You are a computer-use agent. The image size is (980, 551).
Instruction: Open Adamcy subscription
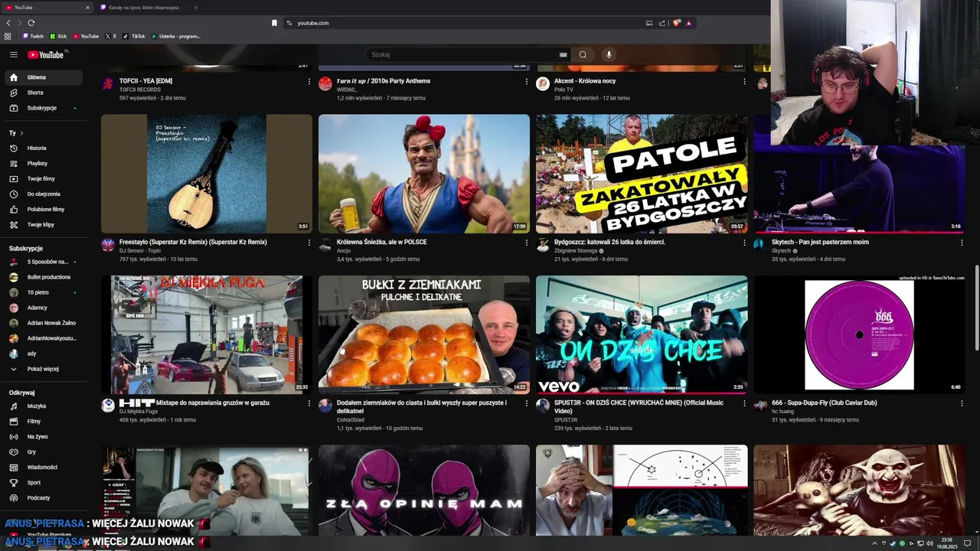[43, 308]
